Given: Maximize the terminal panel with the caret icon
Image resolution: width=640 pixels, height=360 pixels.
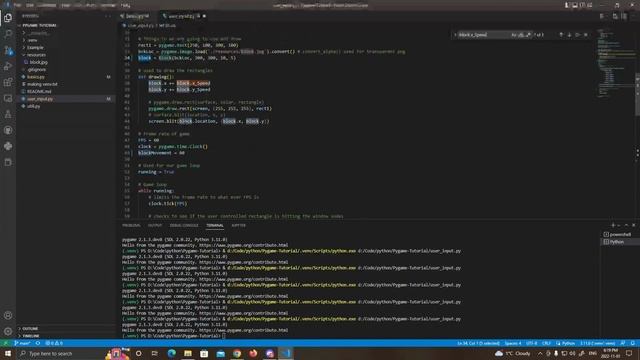Looking at the screenshot, I should (x=626, y=225).
